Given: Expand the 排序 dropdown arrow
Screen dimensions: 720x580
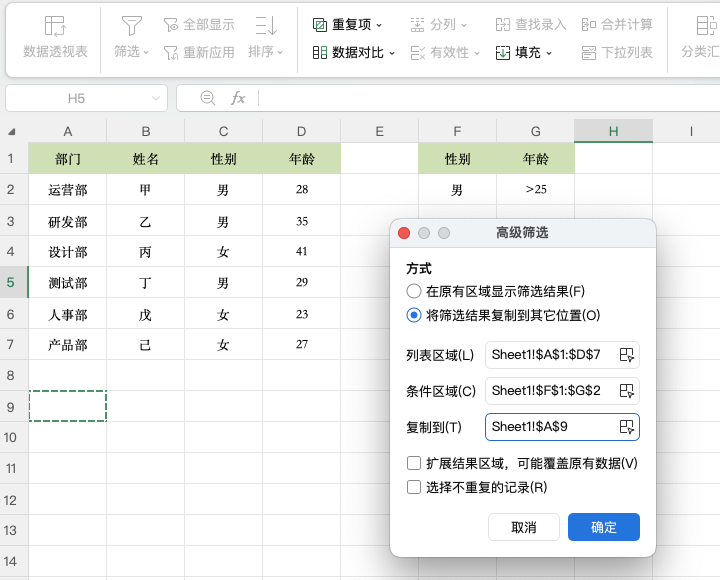Looking at the screenshot, I should click(x=280, y=52).
